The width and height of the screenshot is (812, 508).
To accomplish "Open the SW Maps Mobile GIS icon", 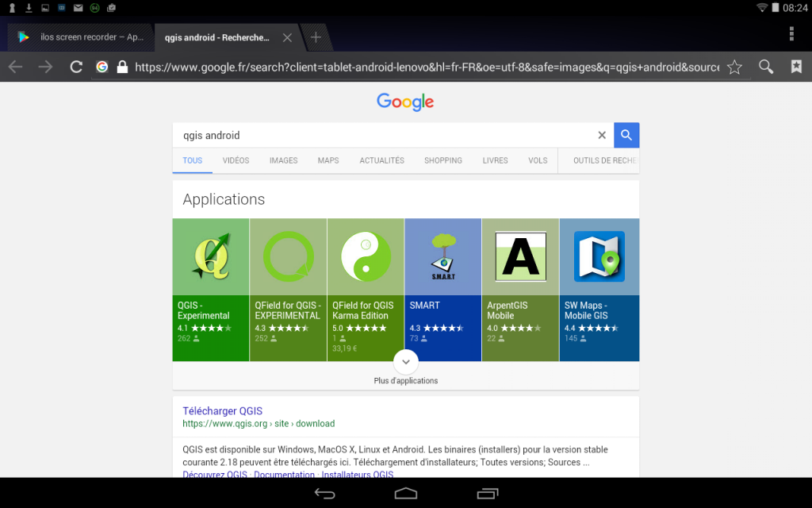I will coord(599,256).
